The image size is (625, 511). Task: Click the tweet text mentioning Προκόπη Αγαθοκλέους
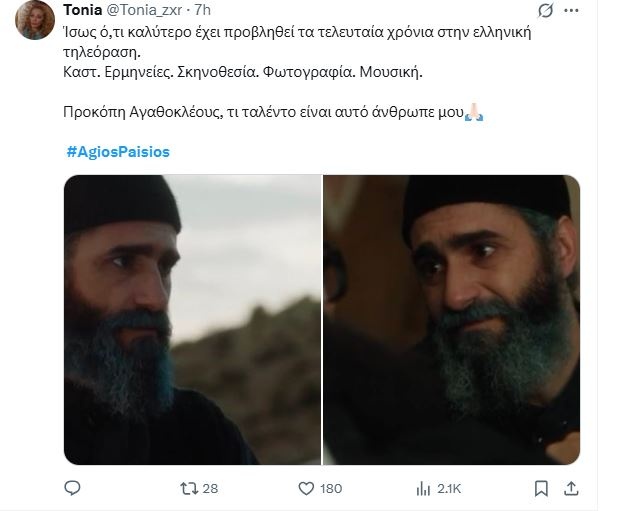pos(263,112)
